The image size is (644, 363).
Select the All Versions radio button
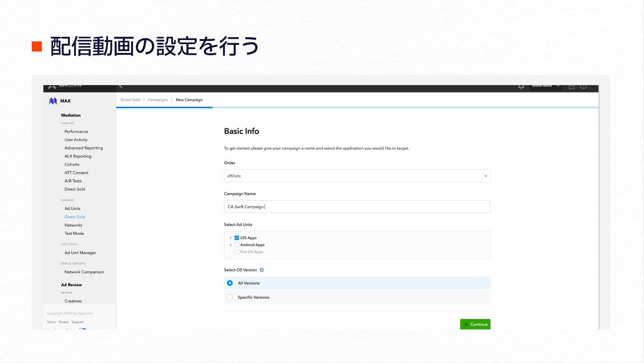[230, 283]
